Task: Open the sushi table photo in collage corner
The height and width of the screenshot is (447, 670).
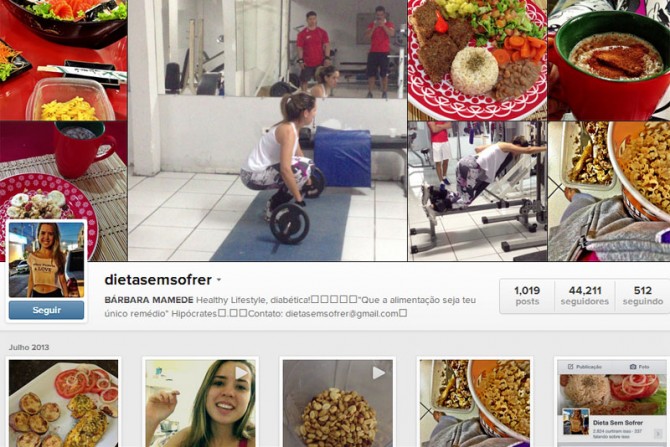Action: [63, 60]
